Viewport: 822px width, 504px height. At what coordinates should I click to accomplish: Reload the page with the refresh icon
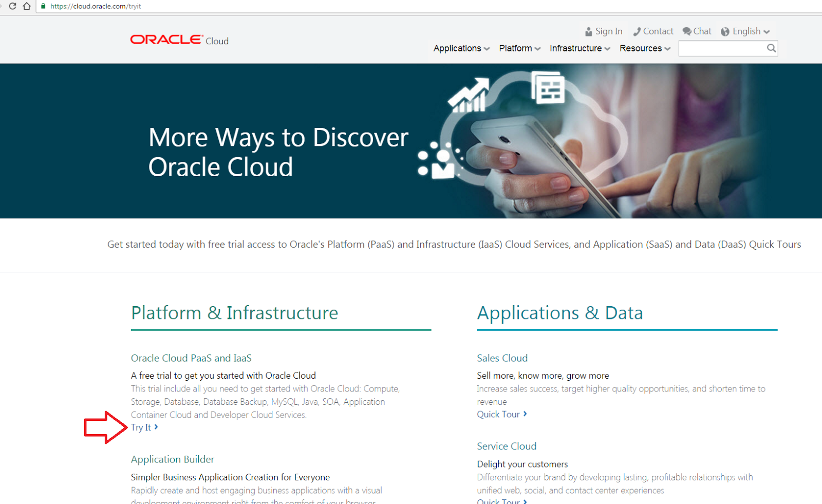click(x=12, y=6)
